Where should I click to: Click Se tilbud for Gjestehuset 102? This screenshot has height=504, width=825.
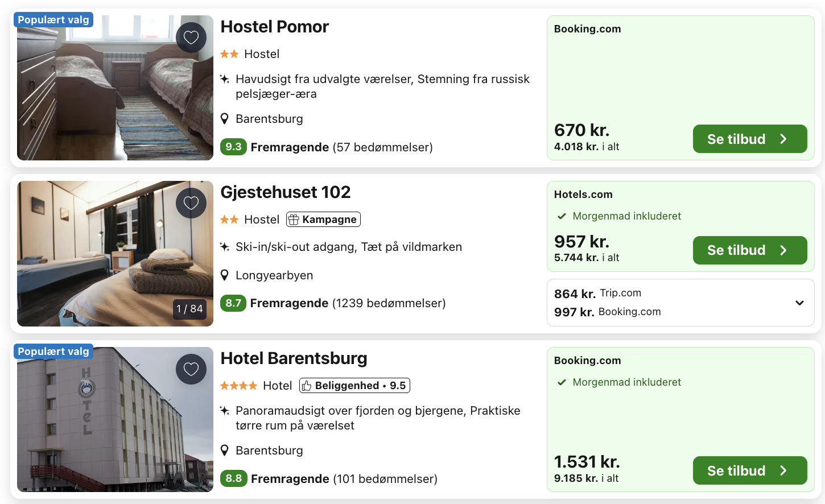coord(749,250)
